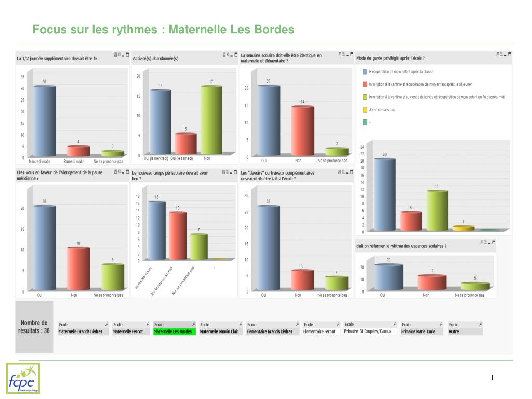Click red legend swatch for cantine after déjeuner
The image size is (532, 399).
click(x=365, y=84)
